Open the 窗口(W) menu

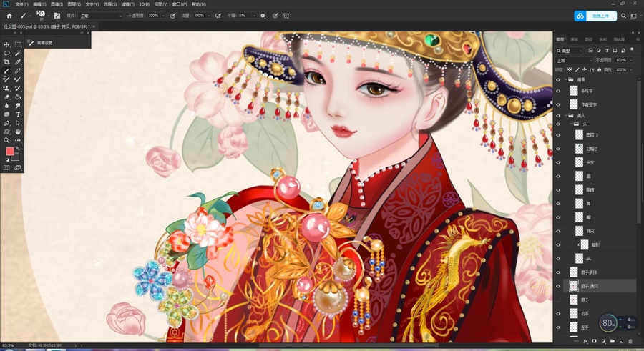pyautogui.click(x=180, y=4)
